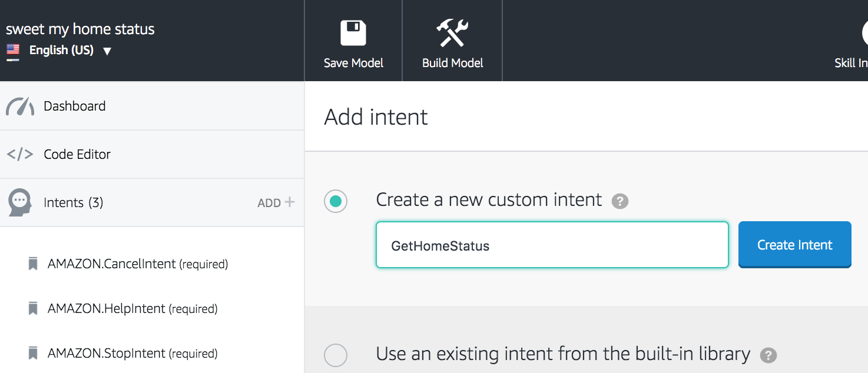
Task: Click the Dashboard gauge icon
Action: 20,106
